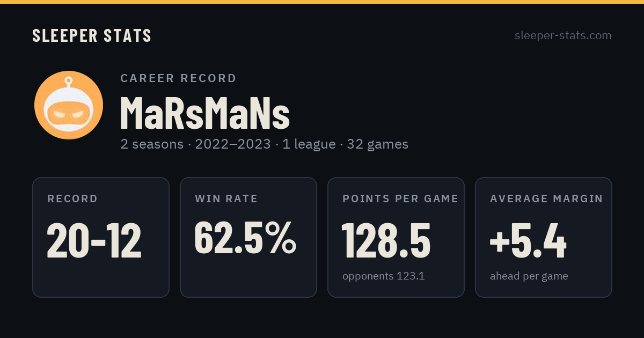
Task: Click the 128.5 points value
Action: [386, 240]
